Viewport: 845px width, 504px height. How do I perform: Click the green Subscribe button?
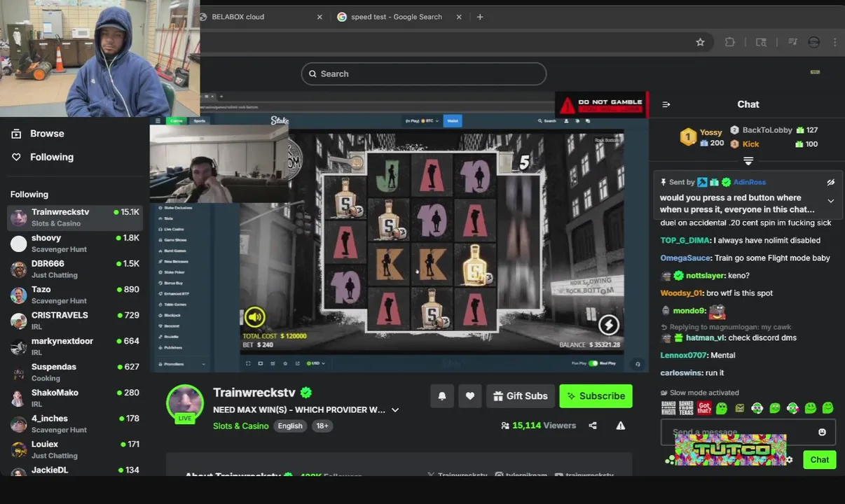[596, 396]
